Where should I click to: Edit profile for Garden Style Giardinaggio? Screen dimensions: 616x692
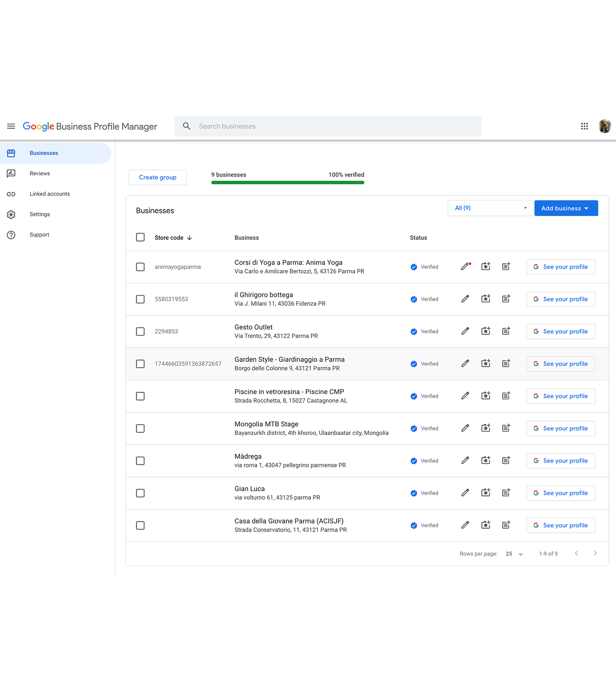point(465,364)
